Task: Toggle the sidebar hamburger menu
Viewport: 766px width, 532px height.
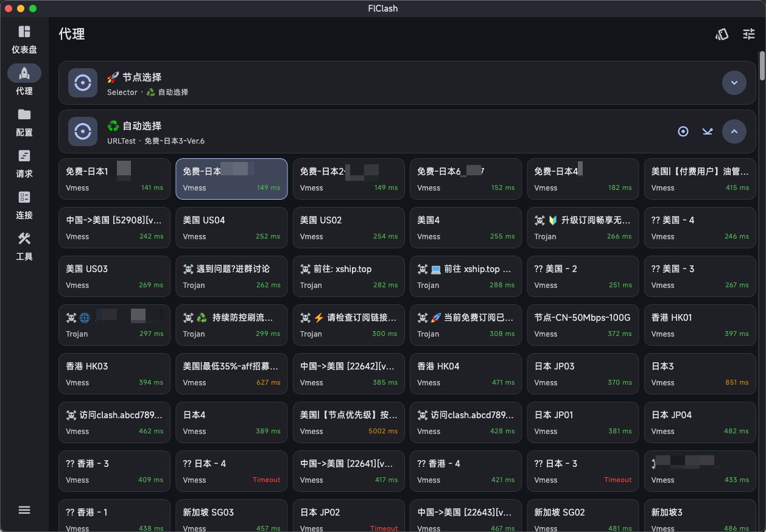Action: (x=24, y=510)
